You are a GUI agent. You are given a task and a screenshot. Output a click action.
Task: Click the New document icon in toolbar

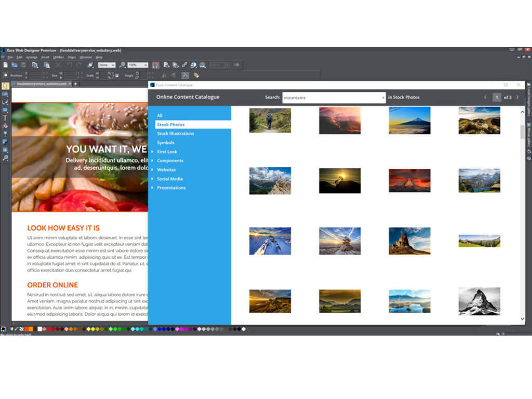click(6, 65)
